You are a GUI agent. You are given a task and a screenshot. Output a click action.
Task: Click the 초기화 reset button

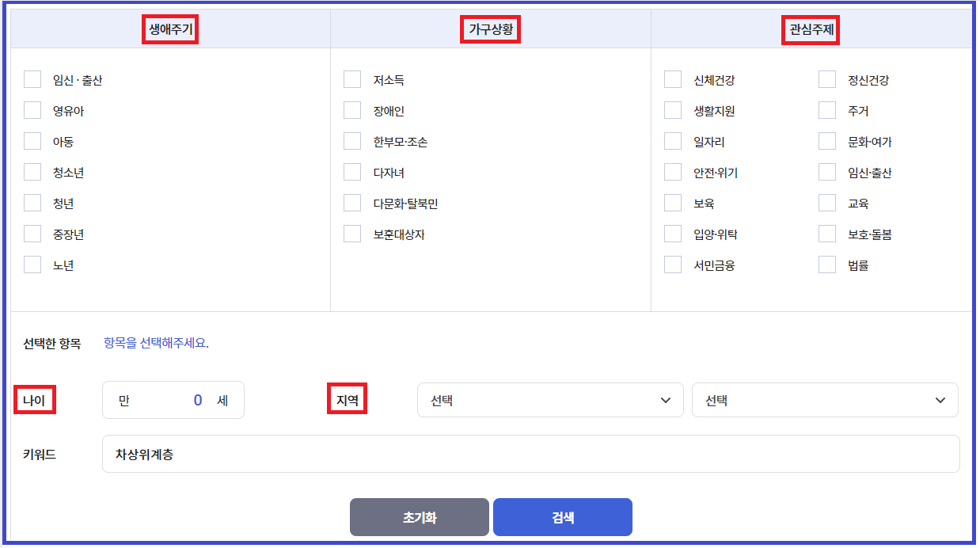pos(419,516)
